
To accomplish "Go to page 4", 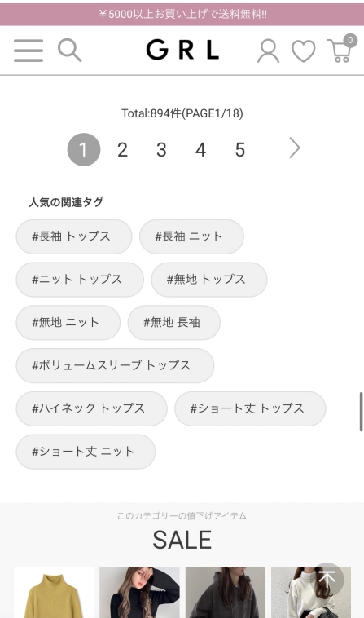I will pyautogui.click(x=200, y=150).
